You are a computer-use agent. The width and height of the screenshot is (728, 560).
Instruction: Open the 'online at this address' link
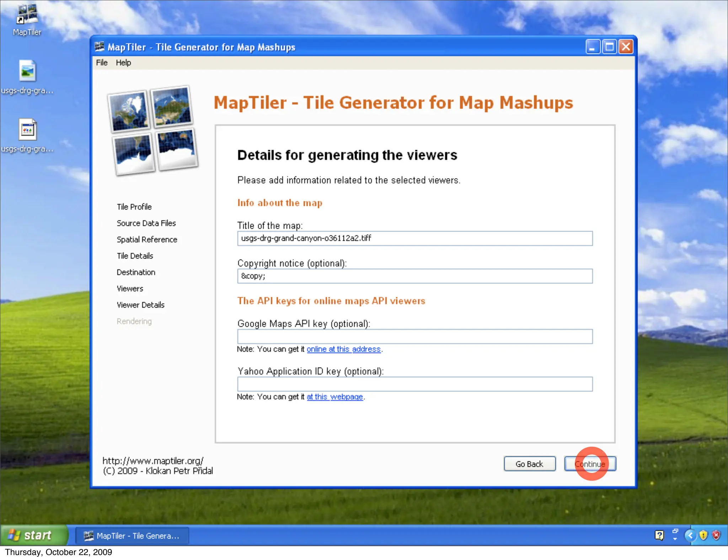pos(343,349)
